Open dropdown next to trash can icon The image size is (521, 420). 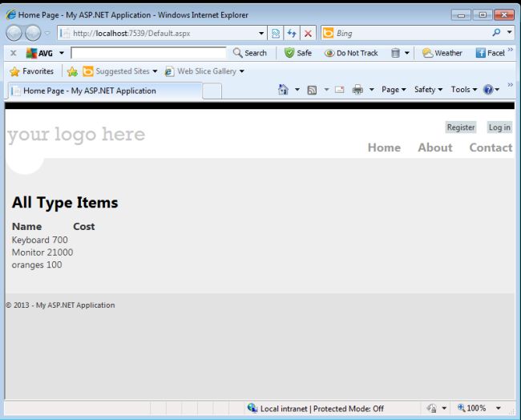[406, 53]
